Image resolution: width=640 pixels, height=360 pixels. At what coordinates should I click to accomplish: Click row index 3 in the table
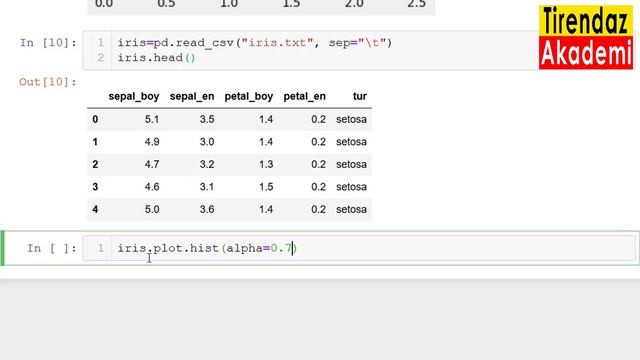(95, 187)
